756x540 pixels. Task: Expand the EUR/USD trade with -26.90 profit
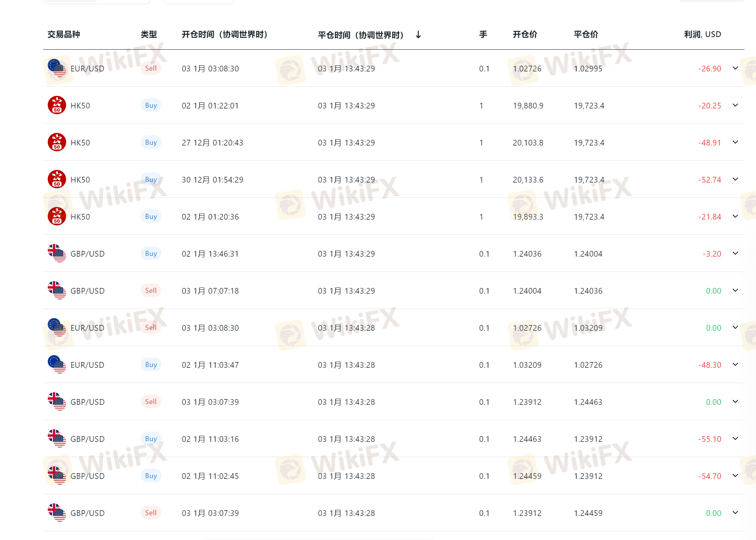pos(735,68)
